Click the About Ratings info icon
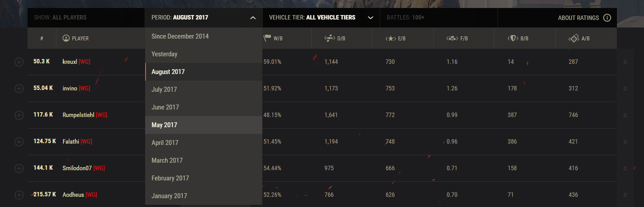Screen dimensions: 644x207 click(x=607, y=18)
